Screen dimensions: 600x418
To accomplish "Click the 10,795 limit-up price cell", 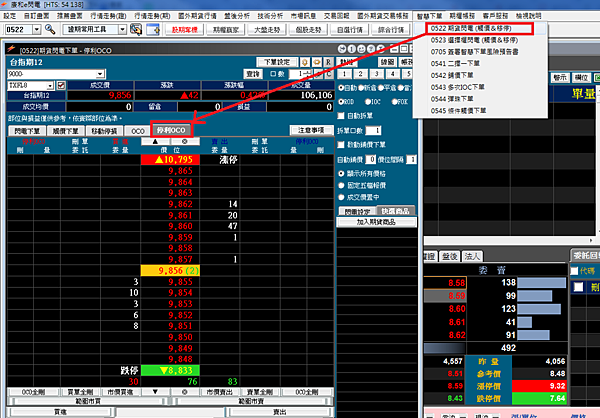I will point(170,160).
